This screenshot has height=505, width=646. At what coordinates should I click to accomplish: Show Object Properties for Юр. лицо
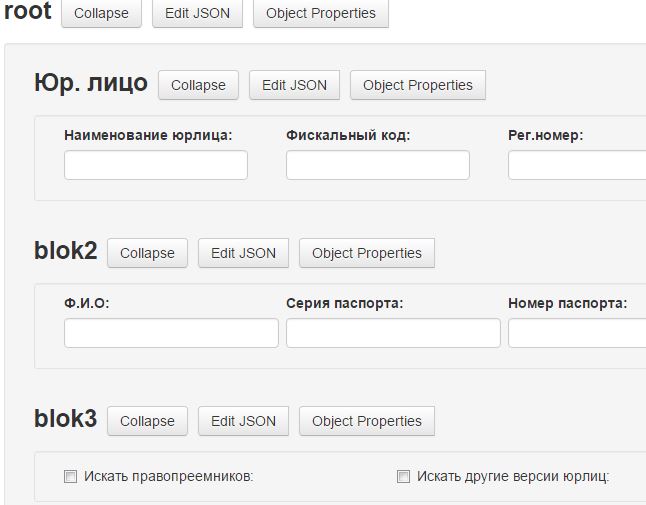417,85
